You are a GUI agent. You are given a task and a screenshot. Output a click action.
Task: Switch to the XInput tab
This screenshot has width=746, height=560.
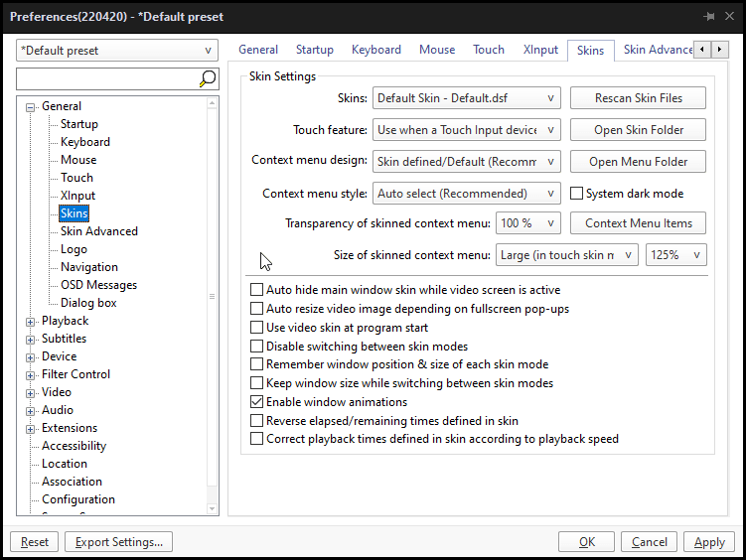(x=541, y=50)
